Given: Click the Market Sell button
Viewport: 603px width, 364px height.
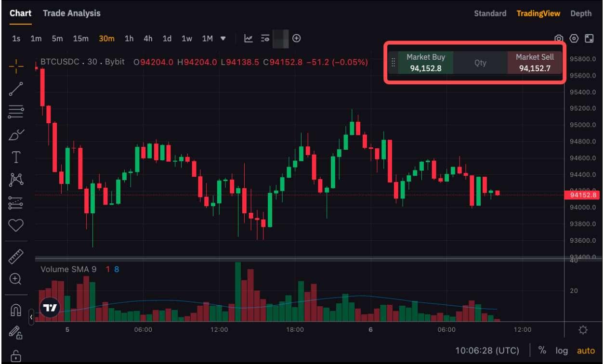Looking at the screenshot, I should (535, 63).
